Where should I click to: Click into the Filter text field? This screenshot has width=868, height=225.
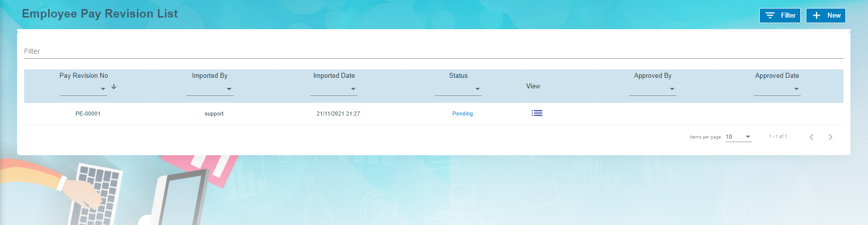tap(433, 51)
